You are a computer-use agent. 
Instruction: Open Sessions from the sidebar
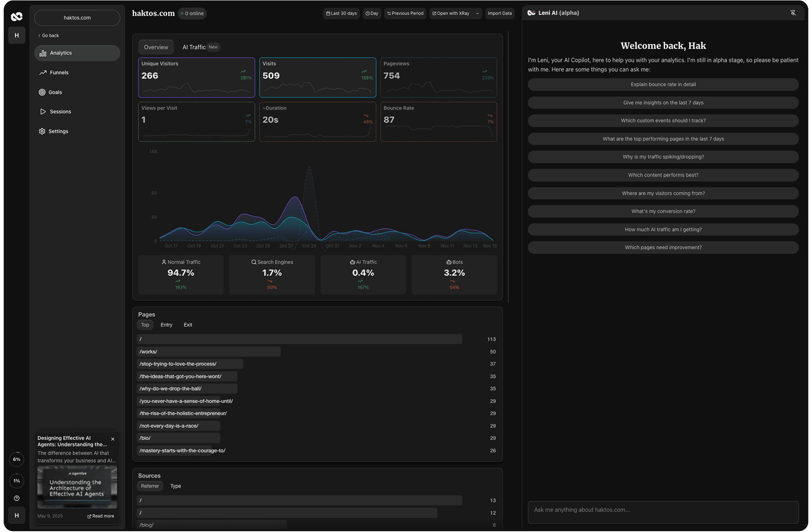(x=60, y=111)
